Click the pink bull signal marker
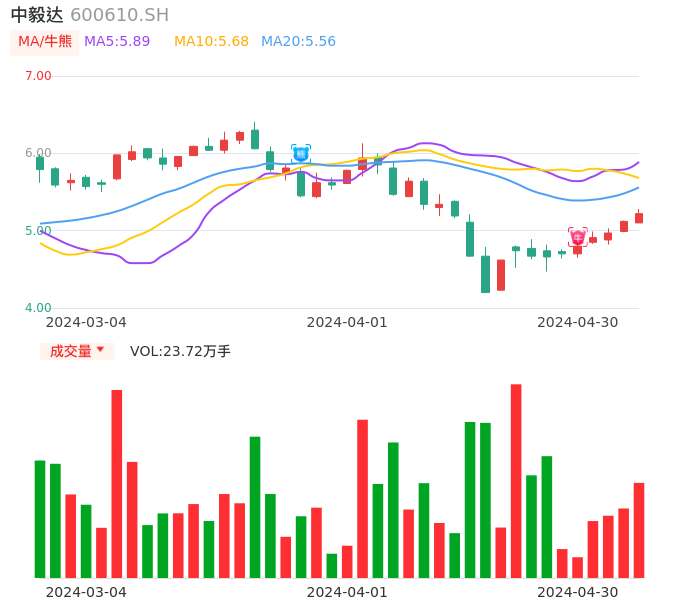Image resolution: width=686 pixels, height=606 pixels. click(x=578, y=237)
